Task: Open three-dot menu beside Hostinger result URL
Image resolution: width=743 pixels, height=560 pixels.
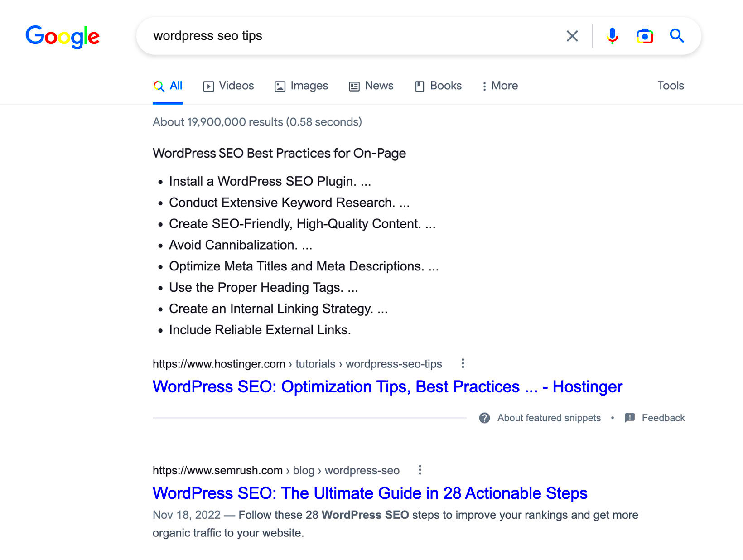Action: (x=463, y=363)
